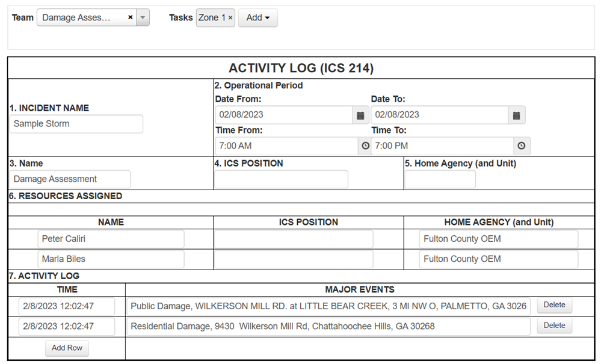Viewport: 601px width, 364px height.
Task: Click the Fulton County OEM agency field
Action: [498, 239]
